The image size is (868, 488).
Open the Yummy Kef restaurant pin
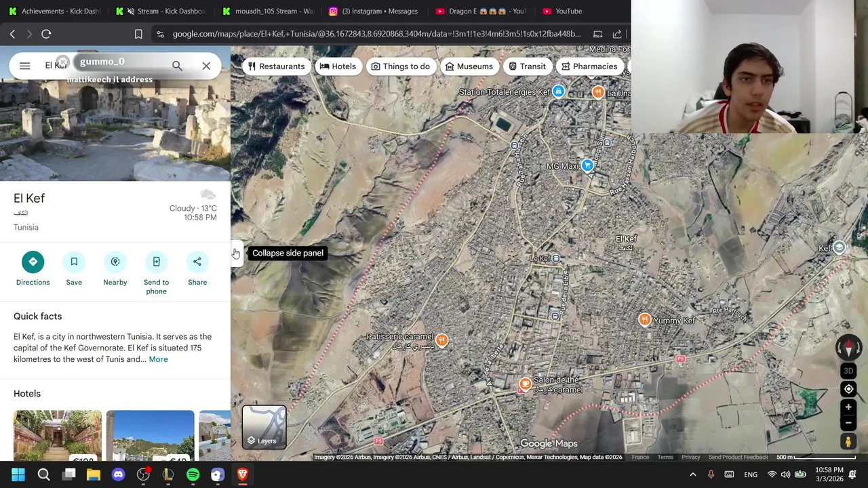[644, 320]
